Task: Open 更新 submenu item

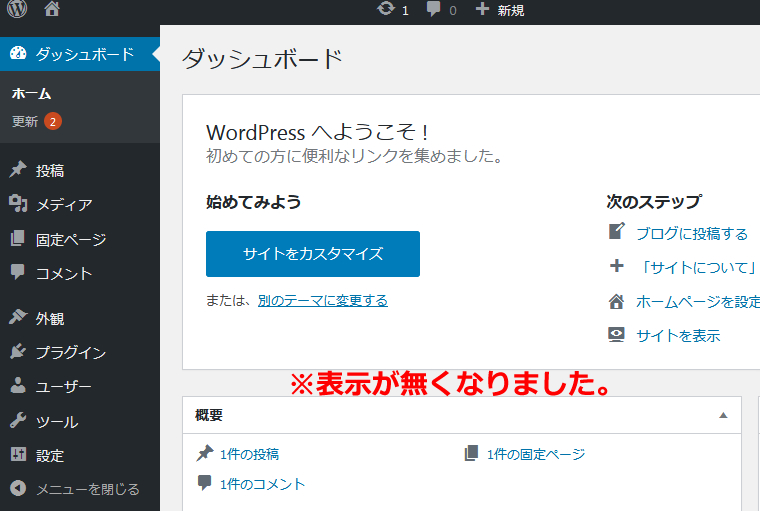Action: pos(25,121)
